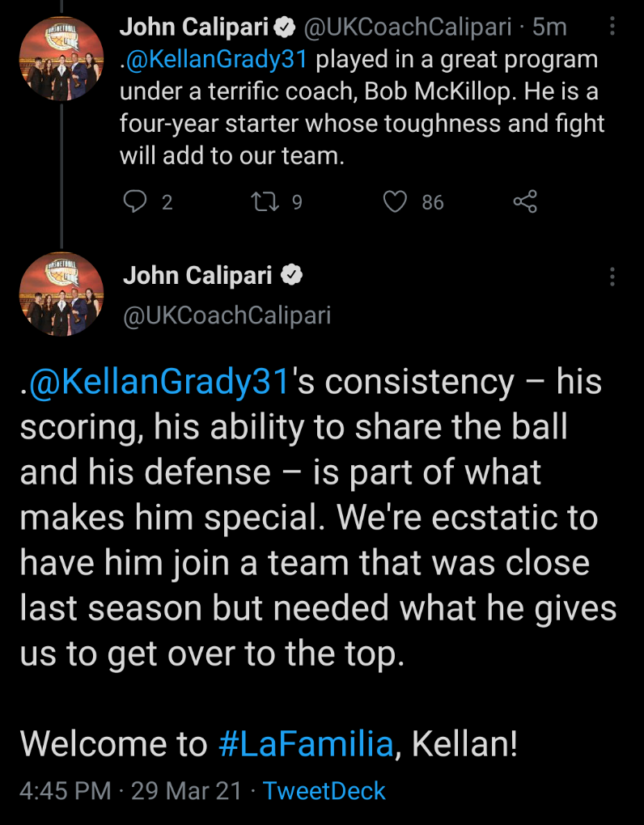
Task: Click the 4:45 PM 29 Mar 21 timestamp
Action: pos(130,791)
